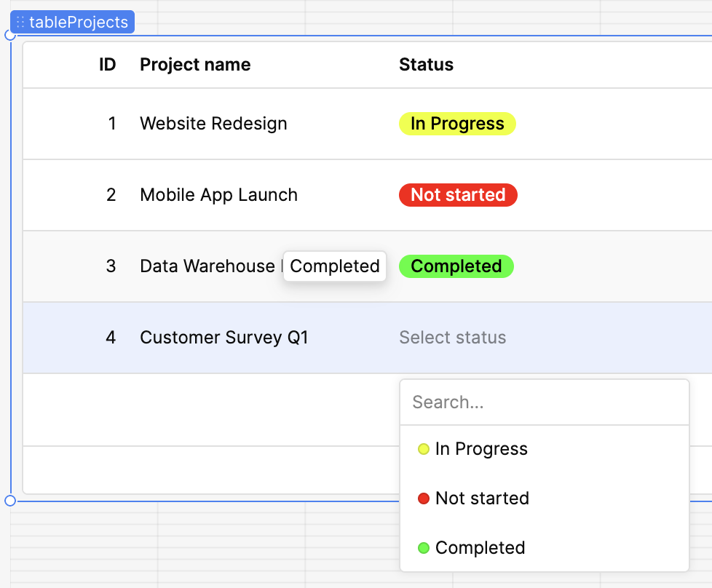Choose In Progress from the status list

(x=481, y=449)
